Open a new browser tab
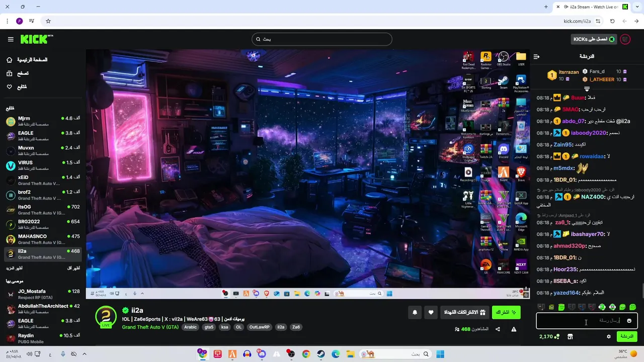The width and height of the screenshot is (644, 362). pyautogui.click(x=546, y=7)
